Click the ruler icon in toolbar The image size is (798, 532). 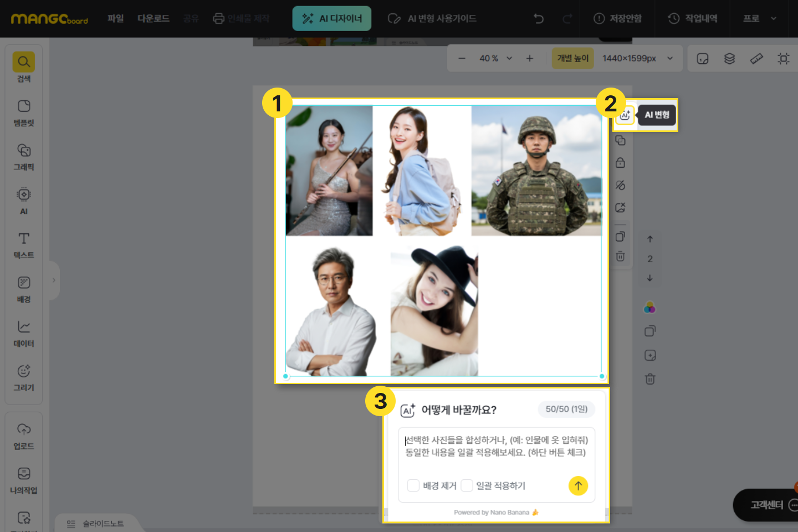(756, 58)
